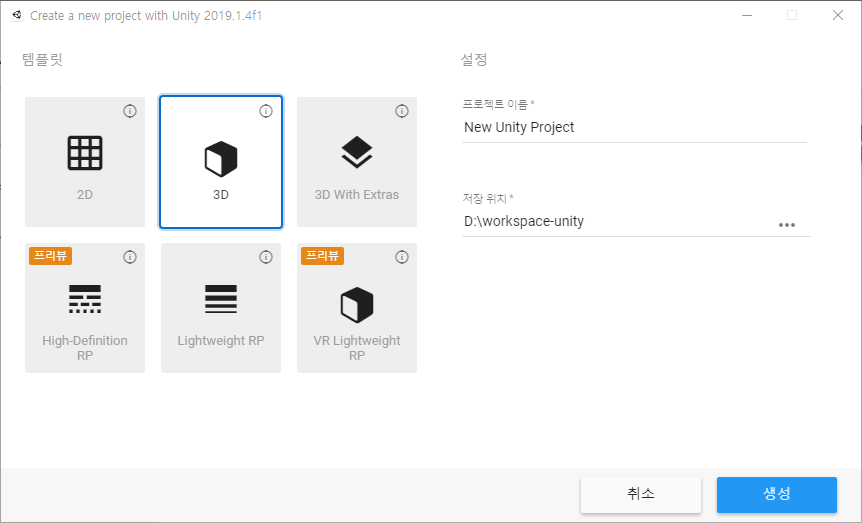
Task: Select the 2D template card
Action: coord(85,162)
